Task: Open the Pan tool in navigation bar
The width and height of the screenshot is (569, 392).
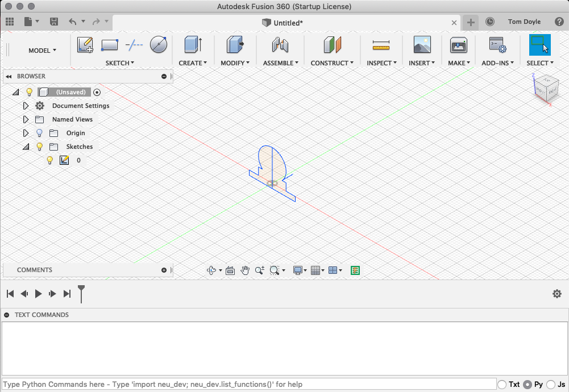Action: (245, 270)
